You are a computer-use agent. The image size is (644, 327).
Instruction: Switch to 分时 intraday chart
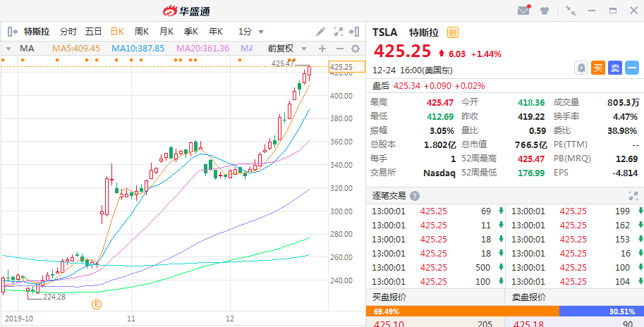click(x=68, y=32)
